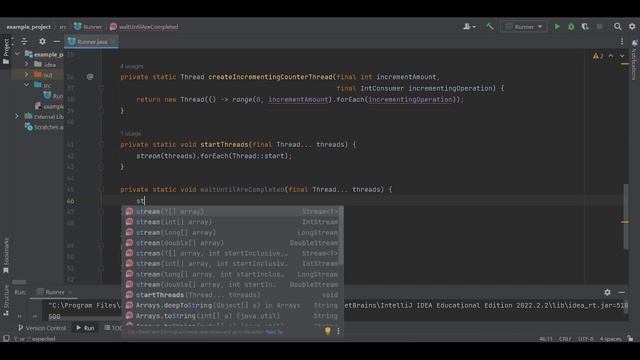640x360 pixels.
Task: Choose stream(long[] array) completion suggestion
Action: click(231, 233)
